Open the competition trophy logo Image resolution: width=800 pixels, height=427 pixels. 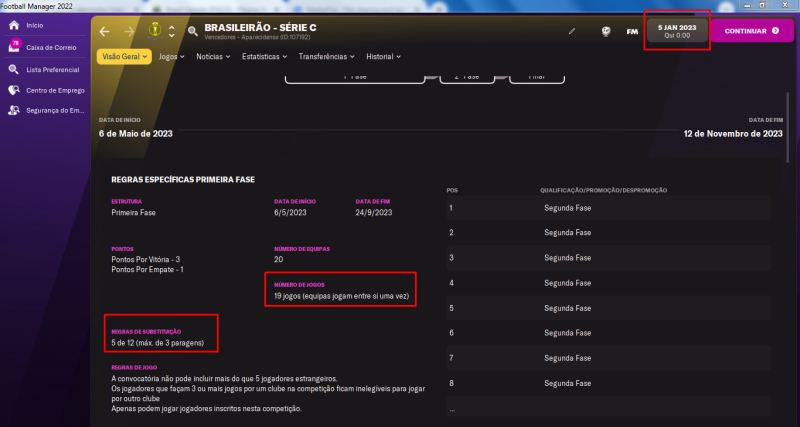tap(153, 31)
